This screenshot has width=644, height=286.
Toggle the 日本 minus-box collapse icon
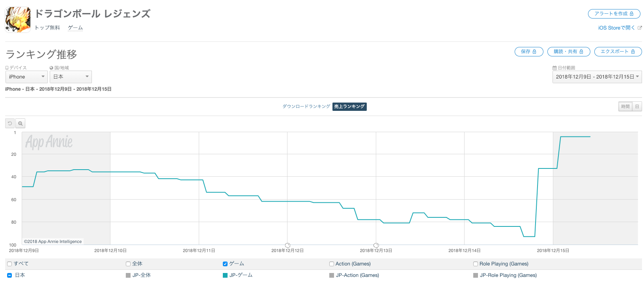coord(9,275)
